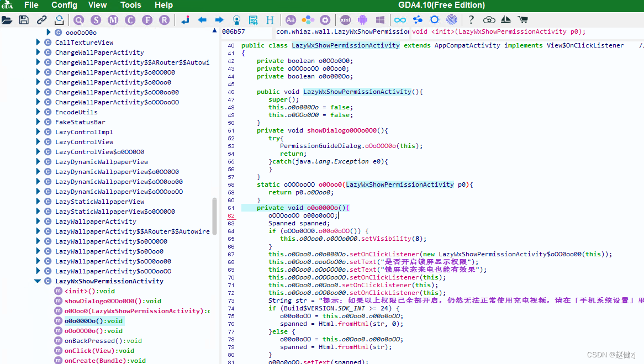Click PermissionGuideDialog on line 53
Viewport: 644px width, 364px height.
[x=320, y=146]
